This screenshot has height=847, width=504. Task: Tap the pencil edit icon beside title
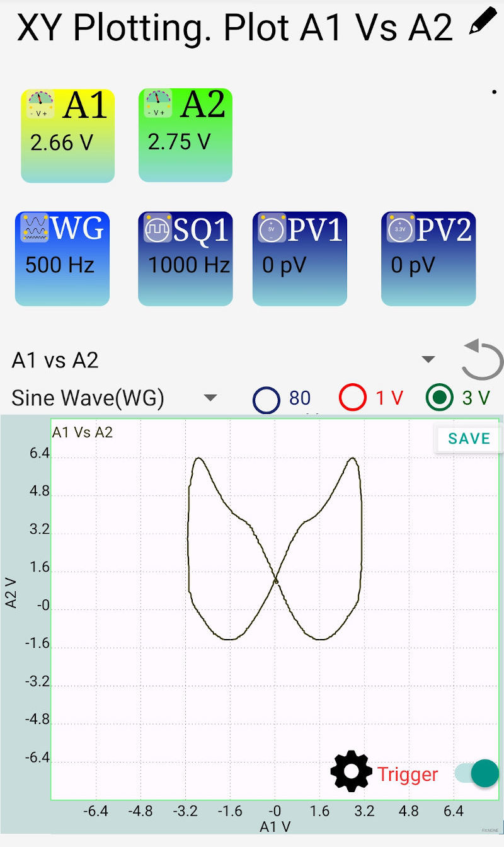483,23
